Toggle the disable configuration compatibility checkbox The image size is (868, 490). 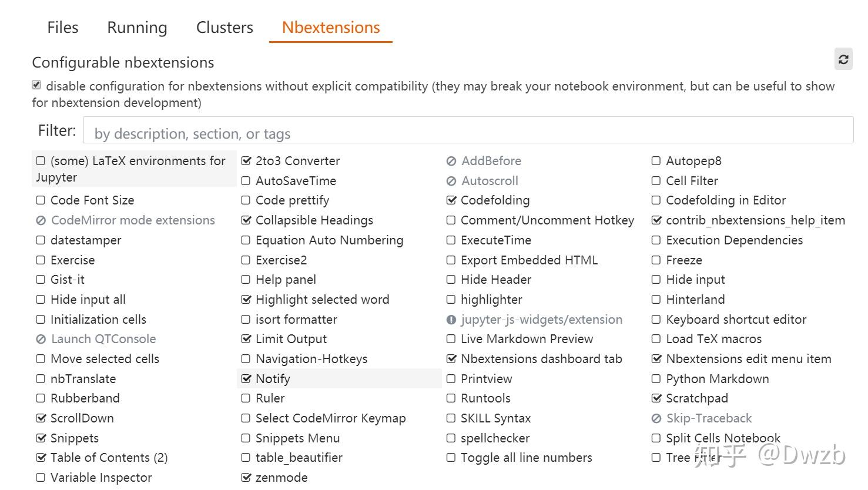point(36,85)
